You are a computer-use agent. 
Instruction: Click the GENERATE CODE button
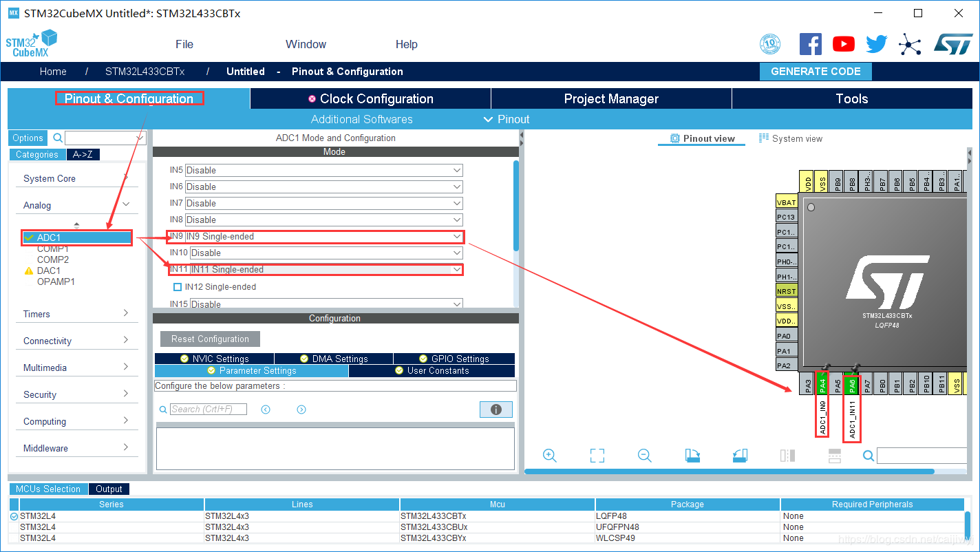click(x=816, y=72)
